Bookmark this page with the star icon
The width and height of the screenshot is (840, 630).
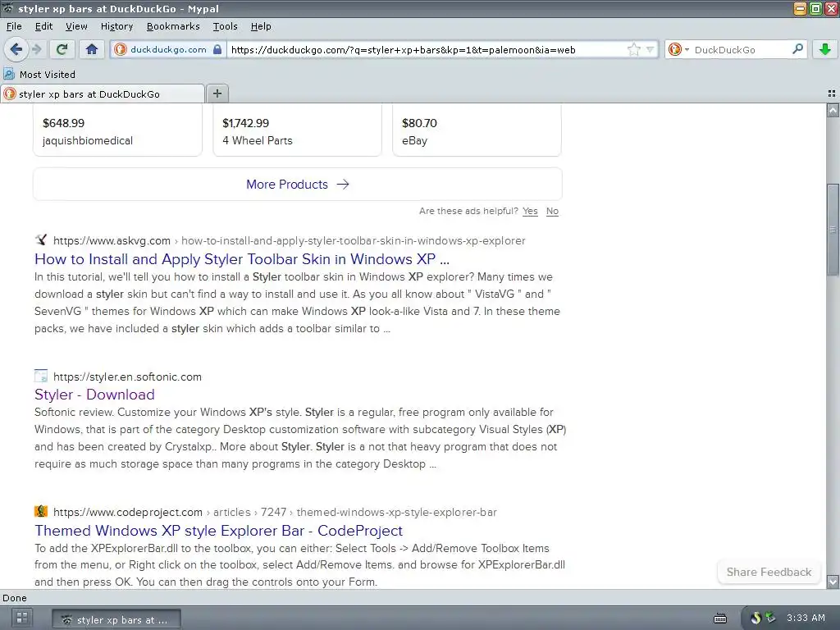(x=634, y=49)
